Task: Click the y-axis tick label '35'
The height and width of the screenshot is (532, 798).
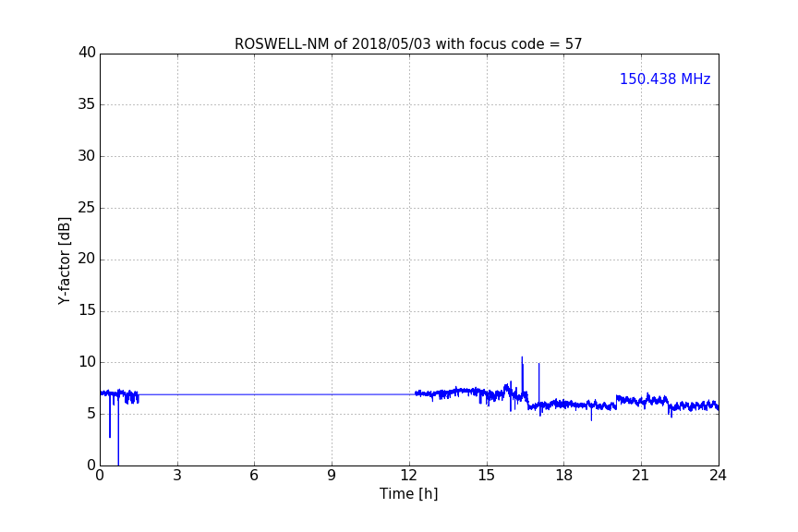Action: 87,104
